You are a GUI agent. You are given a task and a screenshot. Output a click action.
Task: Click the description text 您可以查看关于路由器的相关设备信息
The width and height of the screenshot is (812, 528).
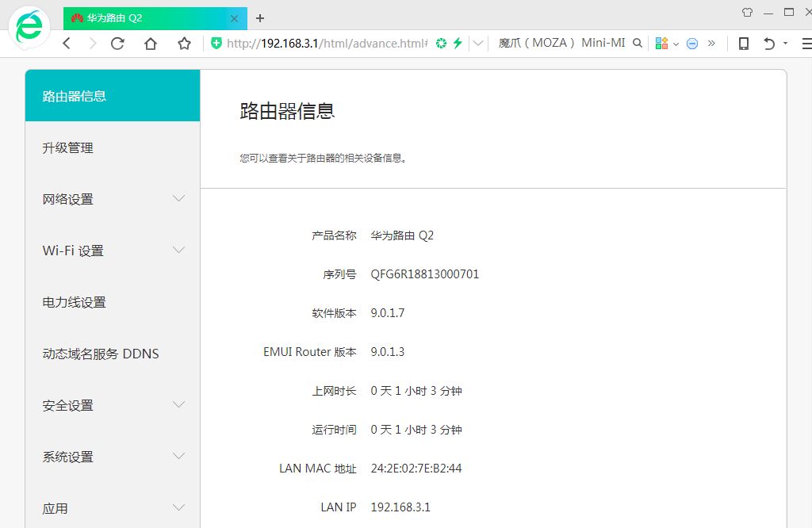(x=322, y=159)
